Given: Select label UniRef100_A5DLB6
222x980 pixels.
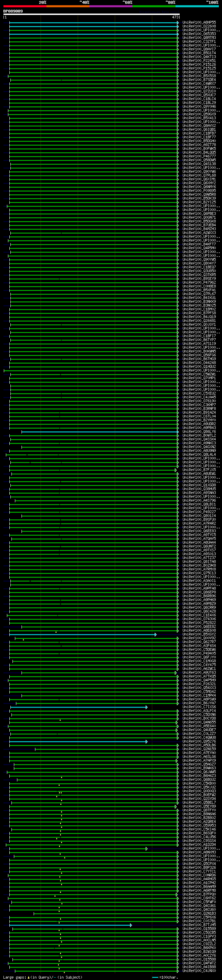Looking at the screenshot, I should (x=199, y=745).
